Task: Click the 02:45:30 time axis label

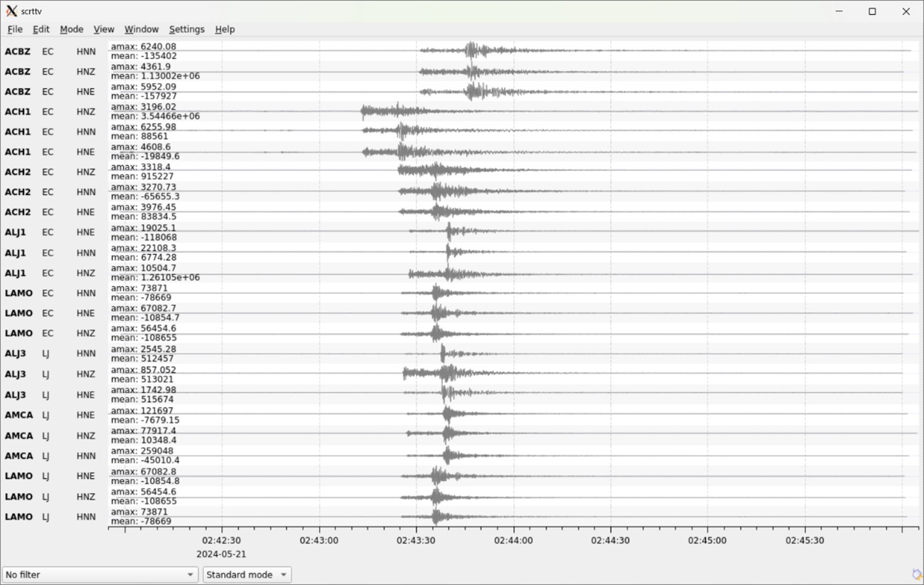Action: [x=805, y=540]
